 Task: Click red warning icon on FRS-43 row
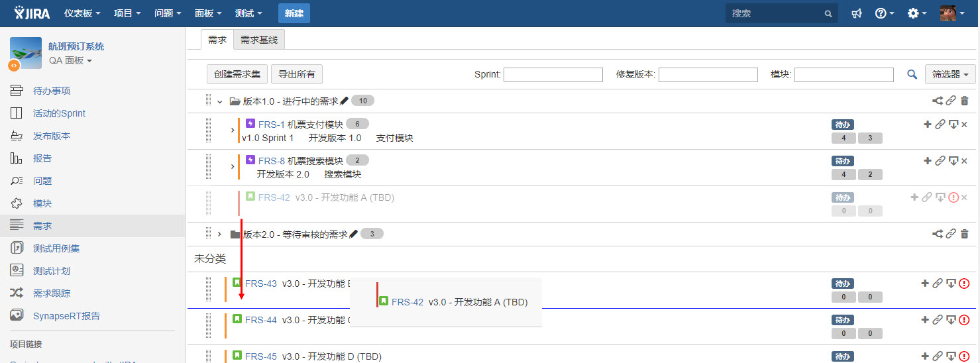click(964, 284)
